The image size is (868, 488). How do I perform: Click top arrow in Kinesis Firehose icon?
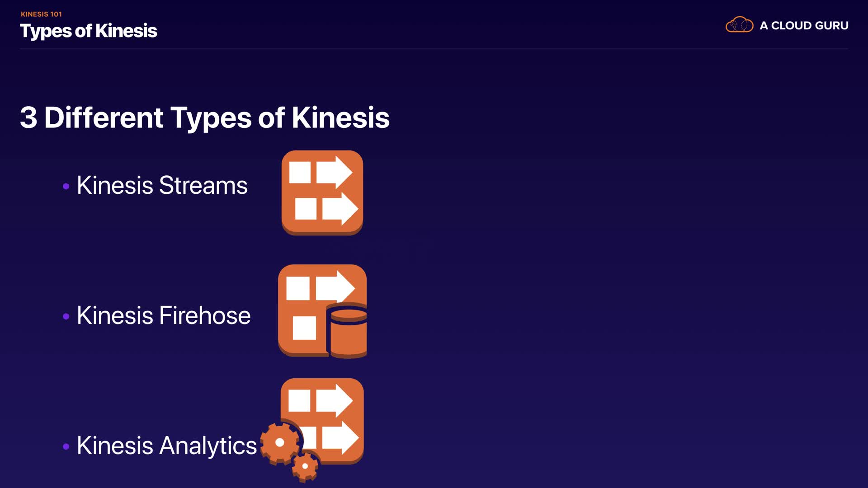[x=335, y=287]
